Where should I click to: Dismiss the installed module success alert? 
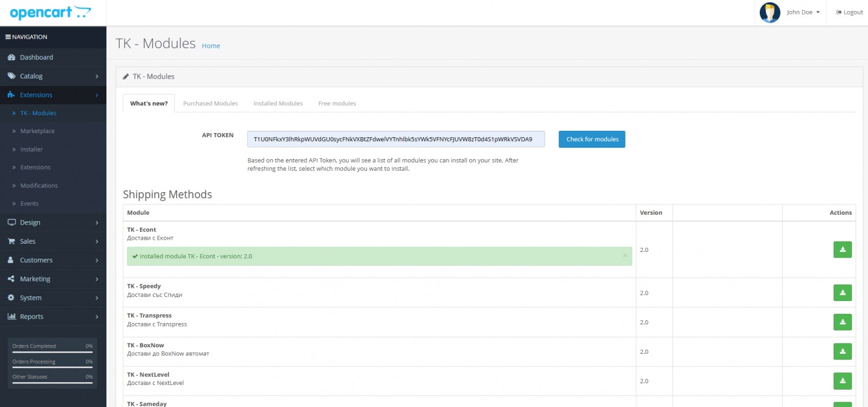(x=624, y=255)
